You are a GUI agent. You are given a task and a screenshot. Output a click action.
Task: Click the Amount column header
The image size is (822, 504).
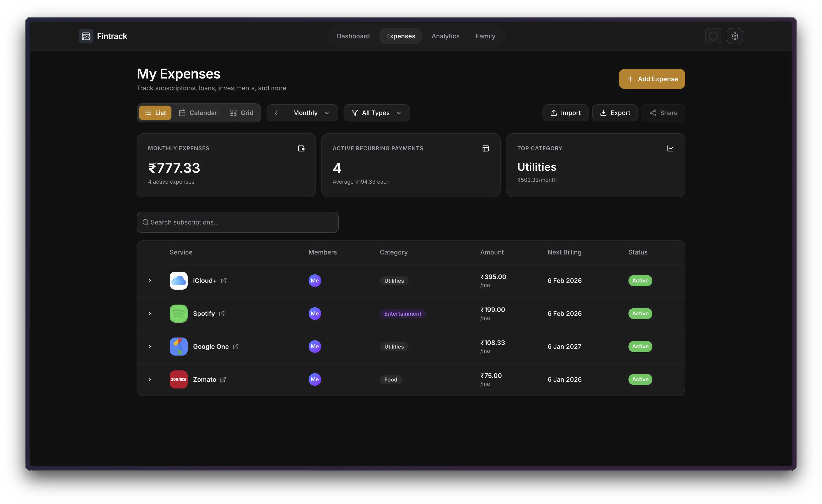coord(492,252)
